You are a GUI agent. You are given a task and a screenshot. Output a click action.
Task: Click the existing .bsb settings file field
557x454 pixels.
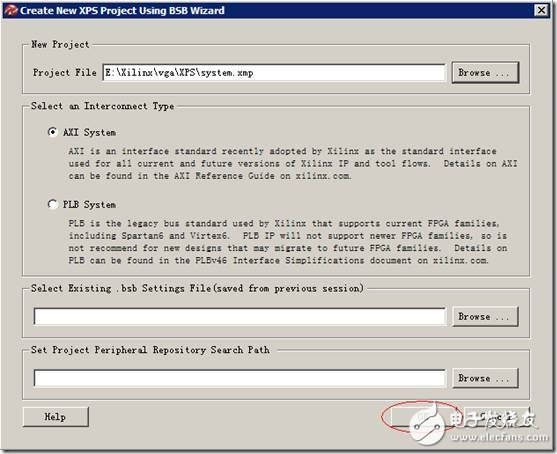tap(239, 317)
